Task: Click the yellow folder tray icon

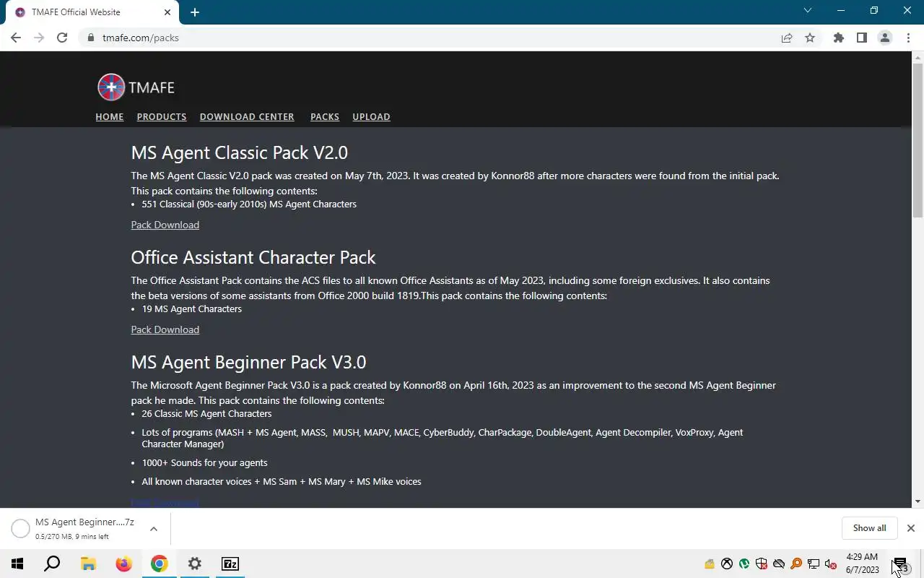Action: point(710,564)
